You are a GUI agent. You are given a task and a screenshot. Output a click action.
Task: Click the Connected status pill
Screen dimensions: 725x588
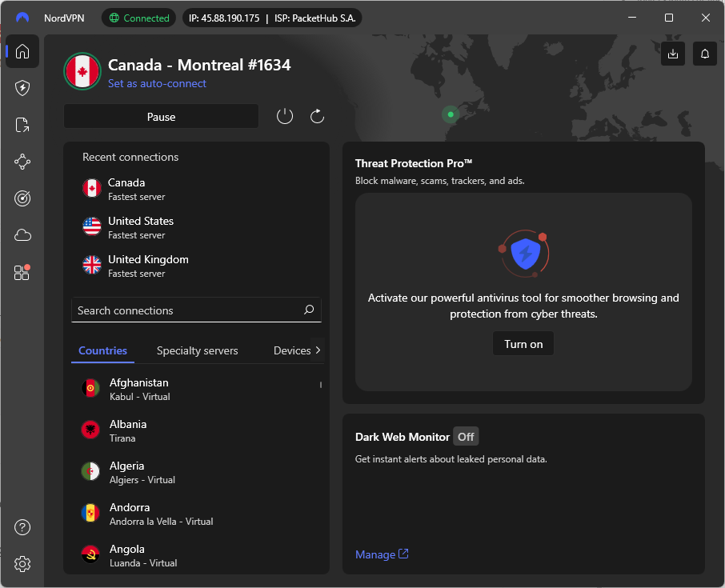(x=138, y=18)
